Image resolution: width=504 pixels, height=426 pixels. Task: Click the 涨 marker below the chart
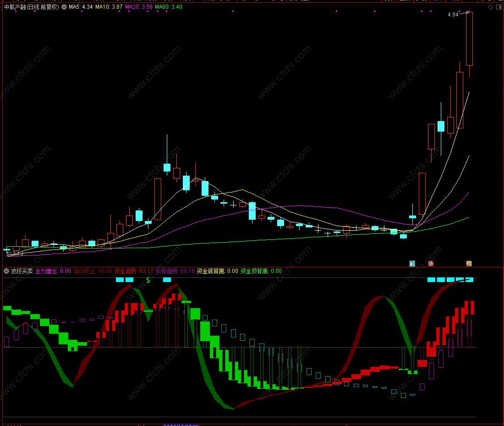click(x=431, y=264)
